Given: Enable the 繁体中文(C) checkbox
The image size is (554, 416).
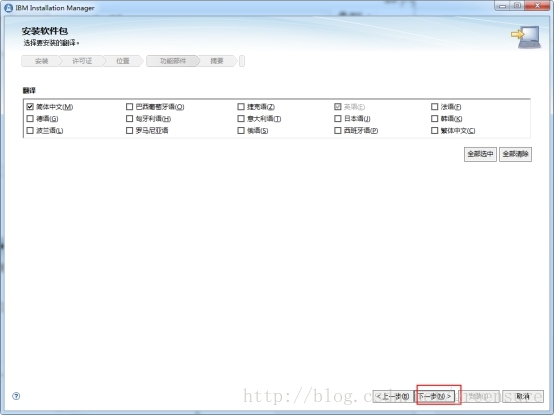Looking at the screenshot, I should pyautogui.click(x=435, y=130).
